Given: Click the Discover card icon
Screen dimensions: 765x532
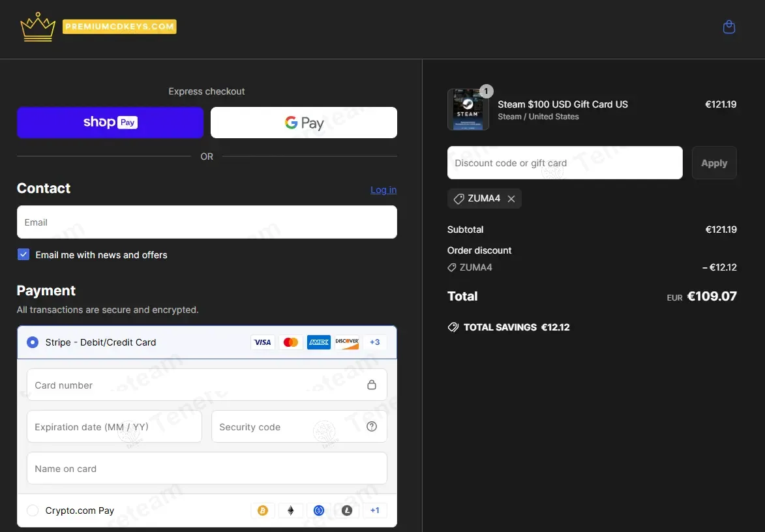Looking at the screenshot, I should [x=347, y=342].
